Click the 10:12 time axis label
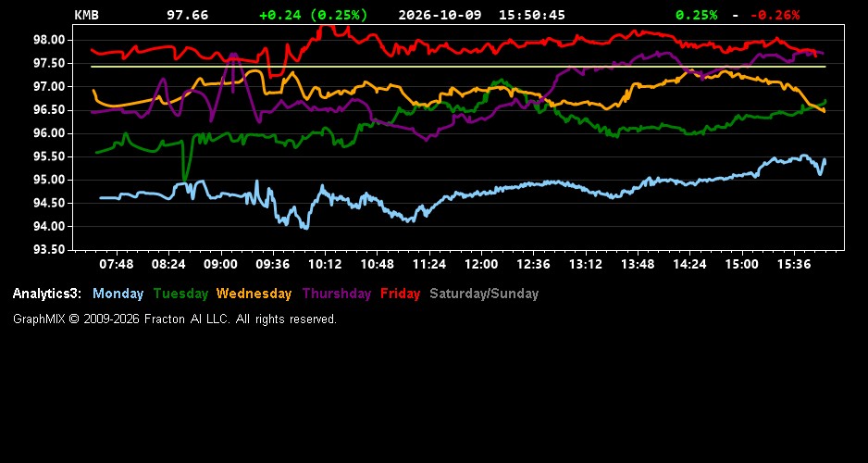 click(x=325, y=264)
